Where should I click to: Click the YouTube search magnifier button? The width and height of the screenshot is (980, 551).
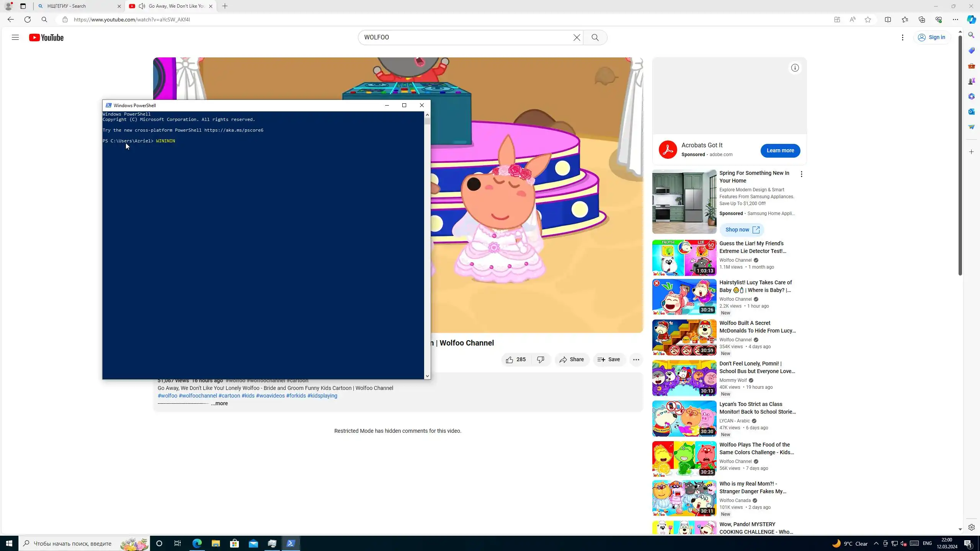[x=595, y=37]
